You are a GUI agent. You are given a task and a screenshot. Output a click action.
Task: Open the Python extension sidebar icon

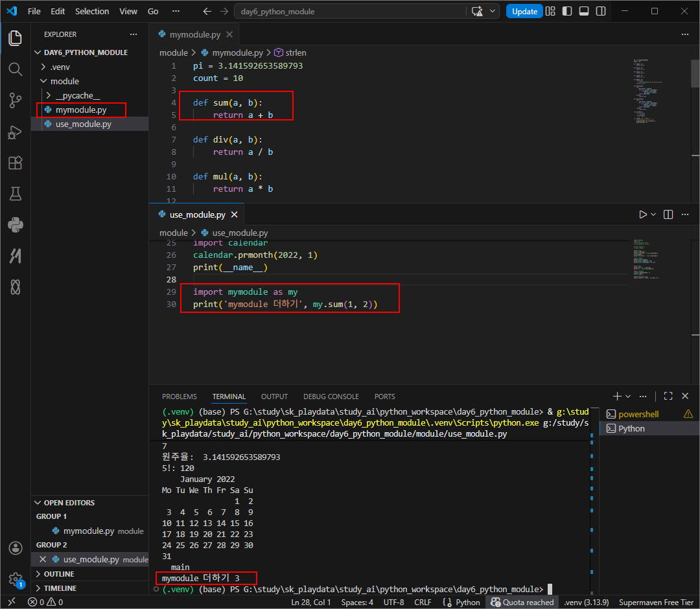click(x=15, y=225)
